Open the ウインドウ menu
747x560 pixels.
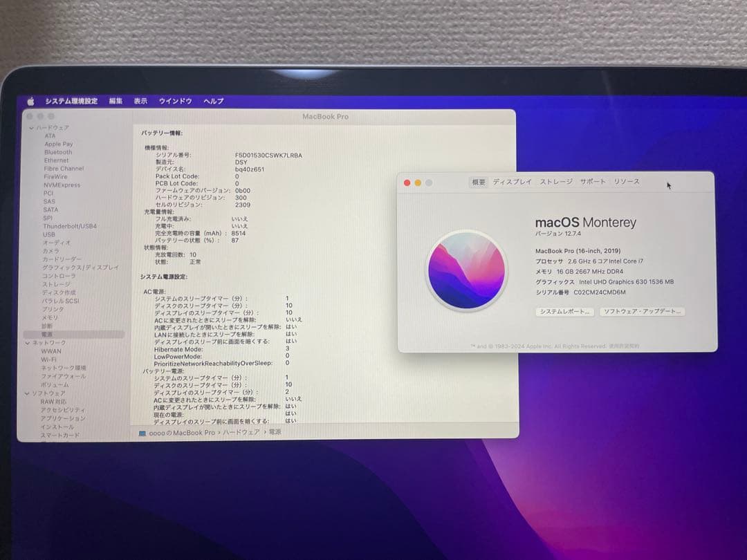(175, 101)
